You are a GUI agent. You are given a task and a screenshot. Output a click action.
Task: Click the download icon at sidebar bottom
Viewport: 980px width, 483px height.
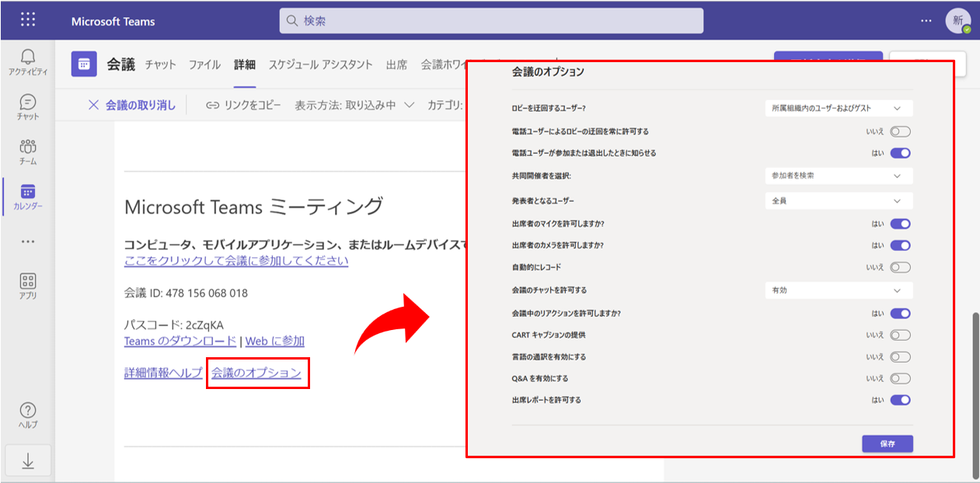(x=28, y=460)
